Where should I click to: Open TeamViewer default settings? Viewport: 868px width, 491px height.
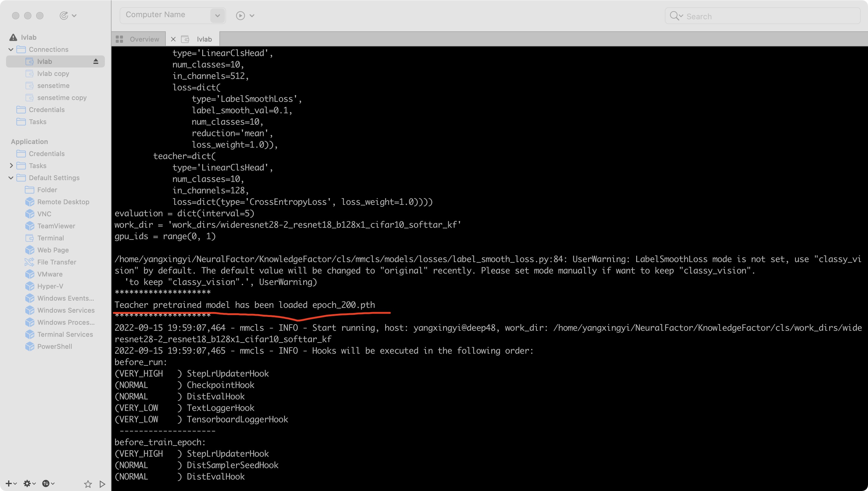pos(56,226)
